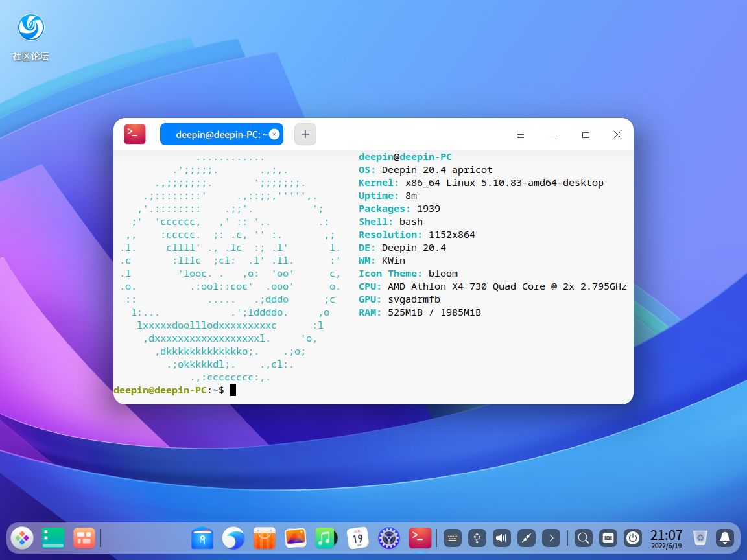747x560 pixels.
Task: Select the deepin@deepin-PC terminal tab
Action: tap(217, 134)
